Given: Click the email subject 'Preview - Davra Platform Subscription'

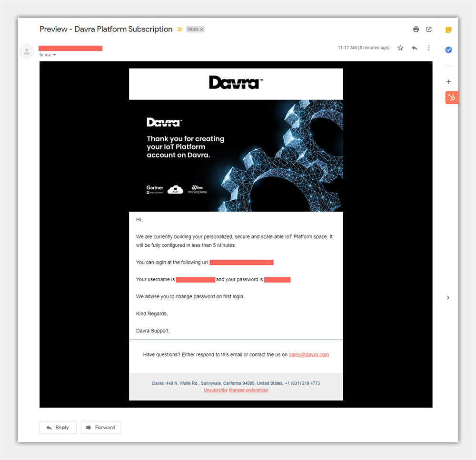Looking at the screenshot, I should [106, 29].
